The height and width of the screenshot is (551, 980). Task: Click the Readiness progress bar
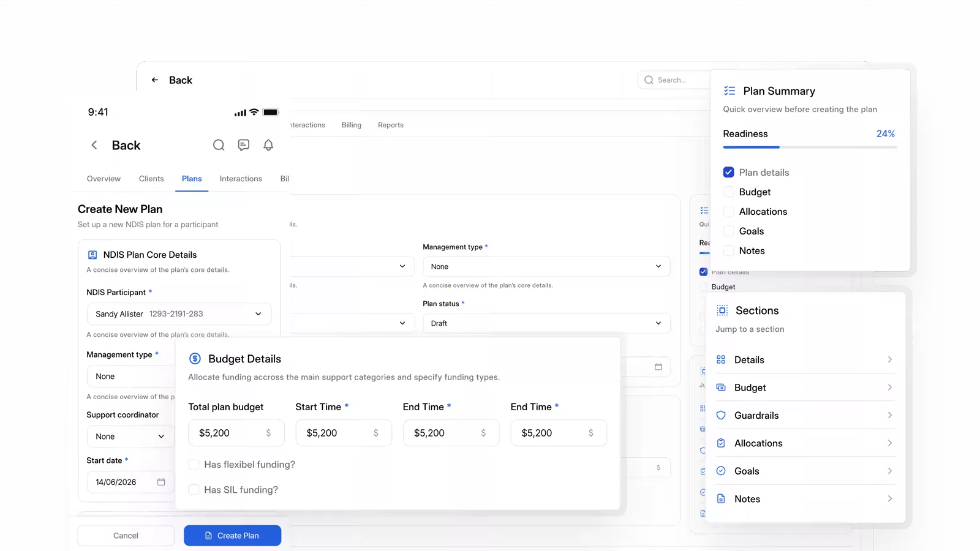click(810, 147)
